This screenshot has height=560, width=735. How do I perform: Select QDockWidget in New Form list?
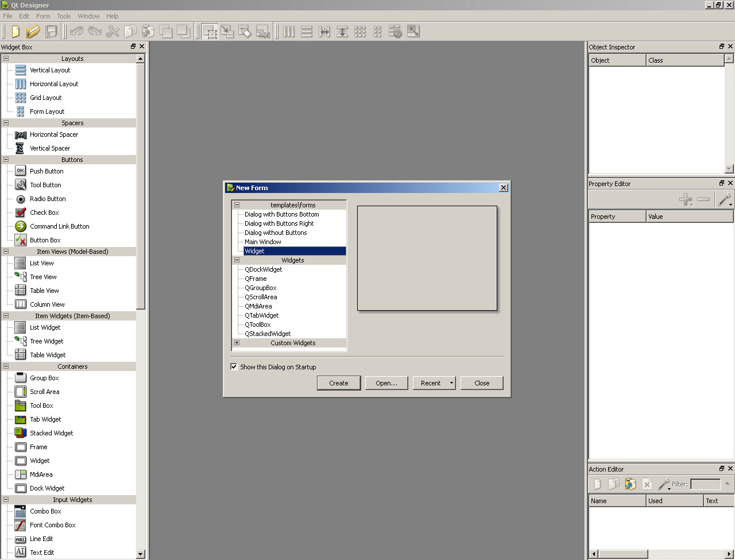(x=264, y=269)
